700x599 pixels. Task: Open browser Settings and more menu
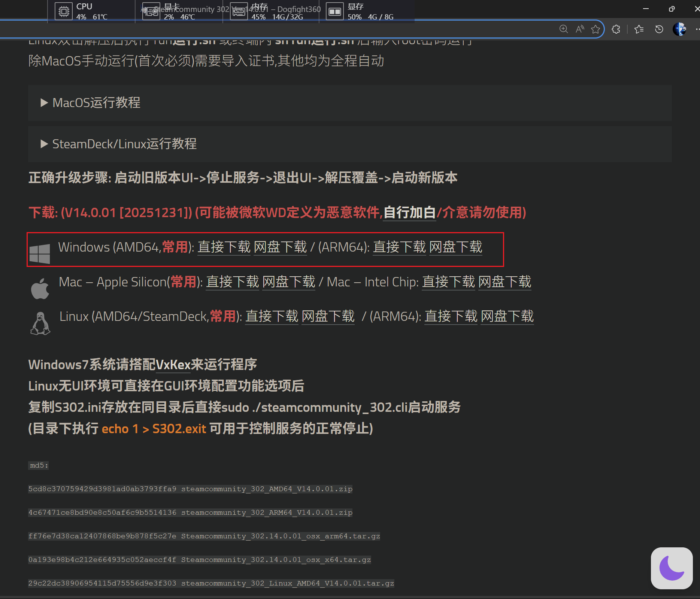[697, 29]
